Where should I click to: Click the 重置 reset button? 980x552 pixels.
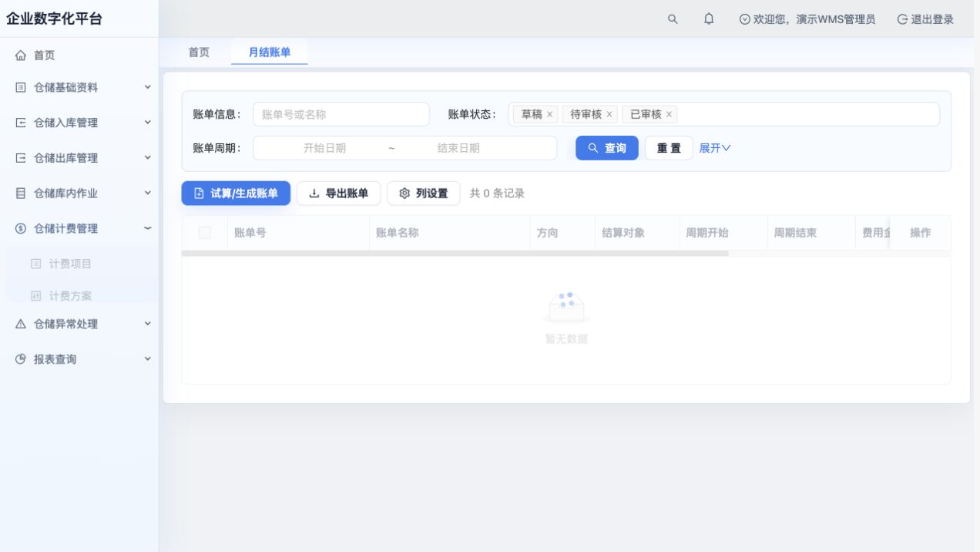point(669,148)
